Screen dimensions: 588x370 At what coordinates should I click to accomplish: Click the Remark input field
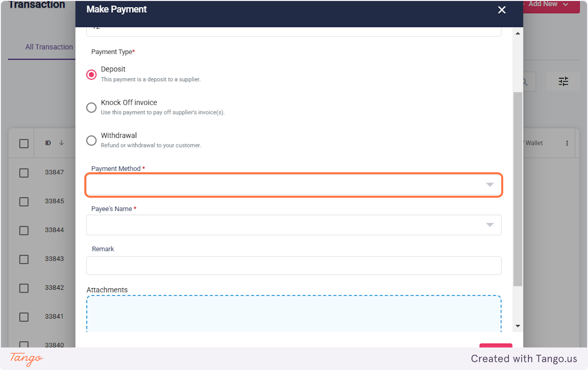pos(294,266)
